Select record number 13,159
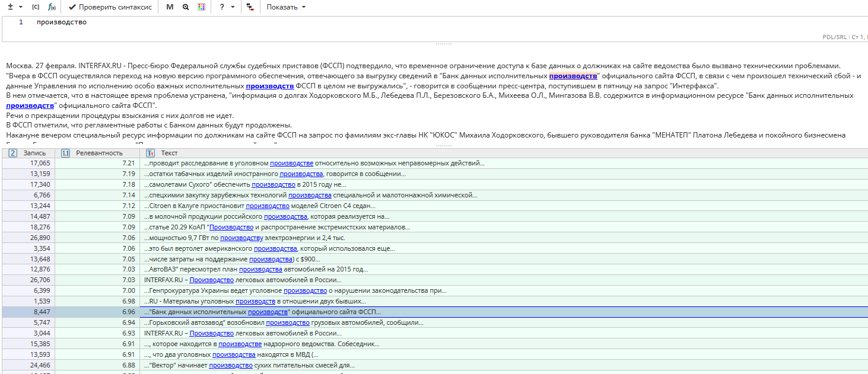This screenshot has width=868, height=374. point(40,174)
